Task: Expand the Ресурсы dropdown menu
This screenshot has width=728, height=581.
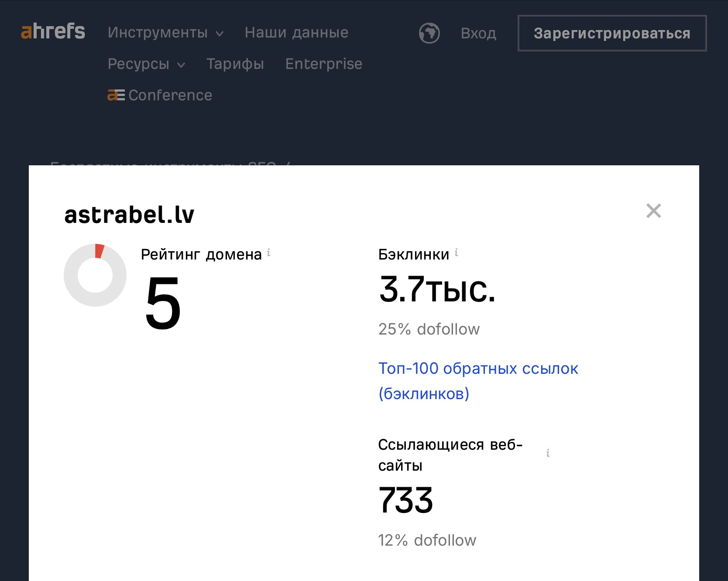Action: [147, 64]
